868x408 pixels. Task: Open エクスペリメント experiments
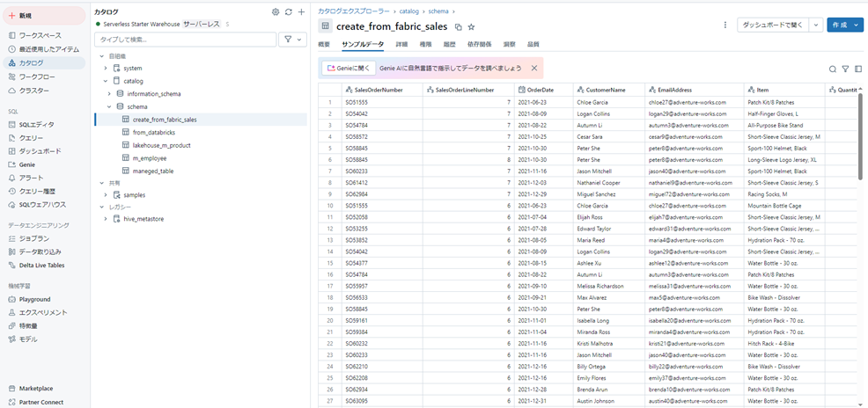click(x=44, y=312)
